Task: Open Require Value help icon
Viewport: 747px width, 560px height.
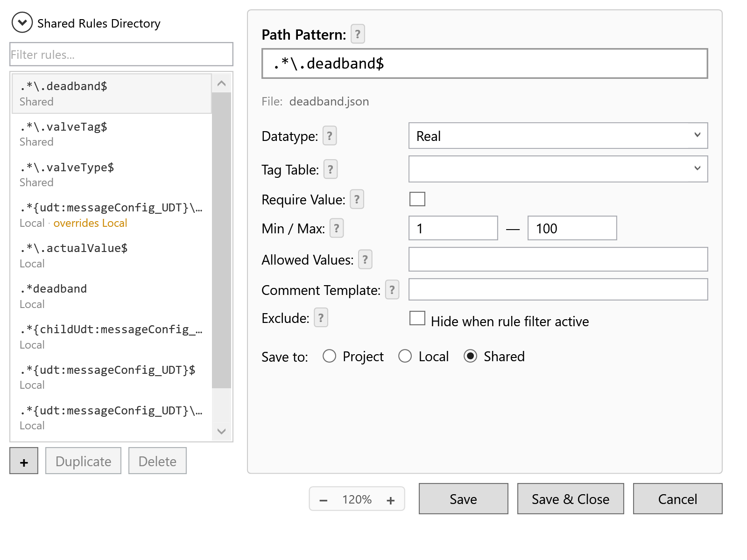Action: (357, 199)
